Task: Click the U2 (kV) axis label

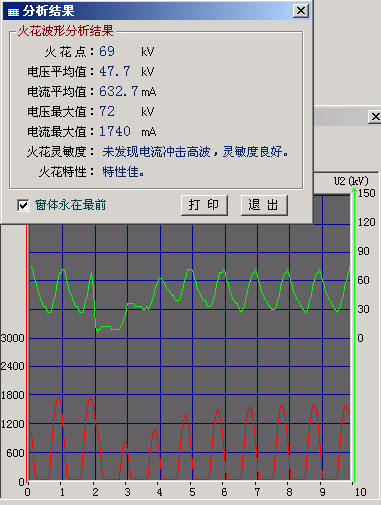Action: pos(351,181)
